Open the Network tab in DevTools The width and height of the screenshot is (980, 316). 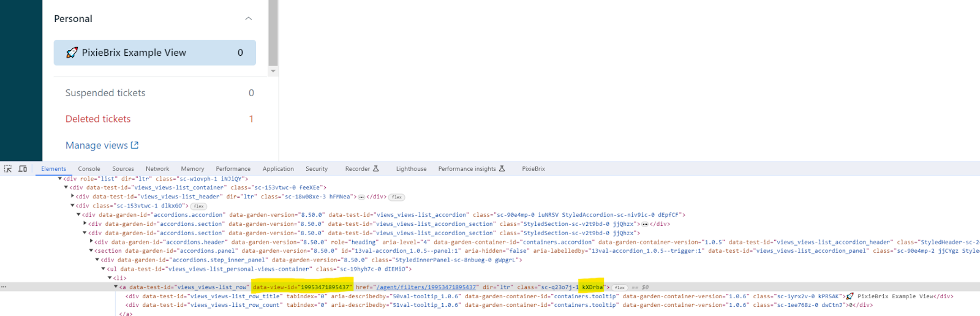click(157, 169)
